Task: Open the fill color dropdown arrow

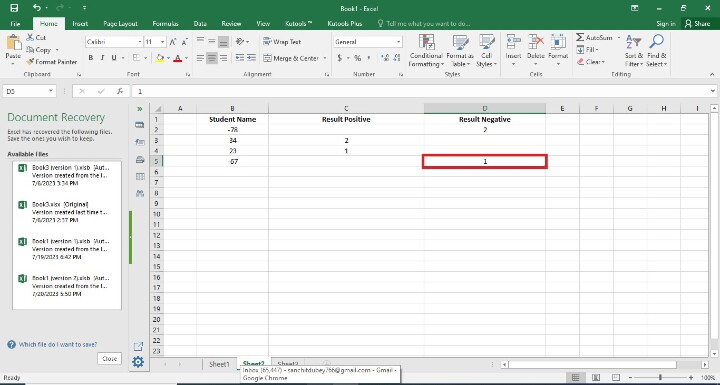Action: point(168,58)
